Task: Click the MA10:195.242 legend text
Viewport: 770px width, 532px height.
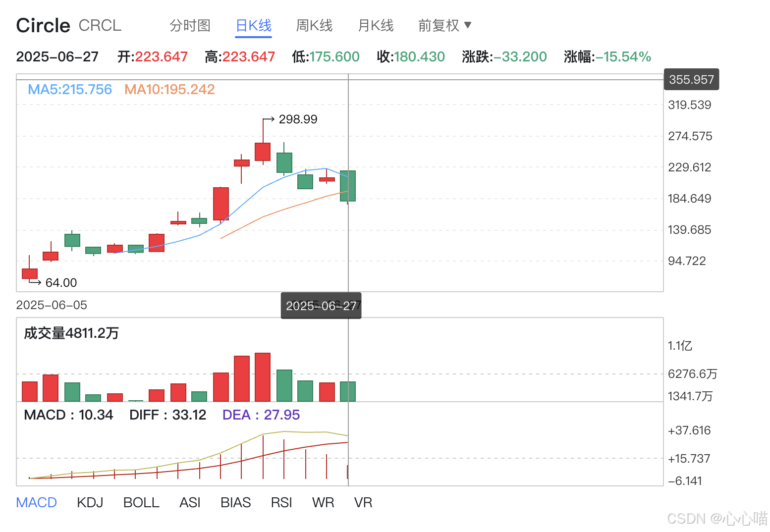Action: [x=169, y=89]
